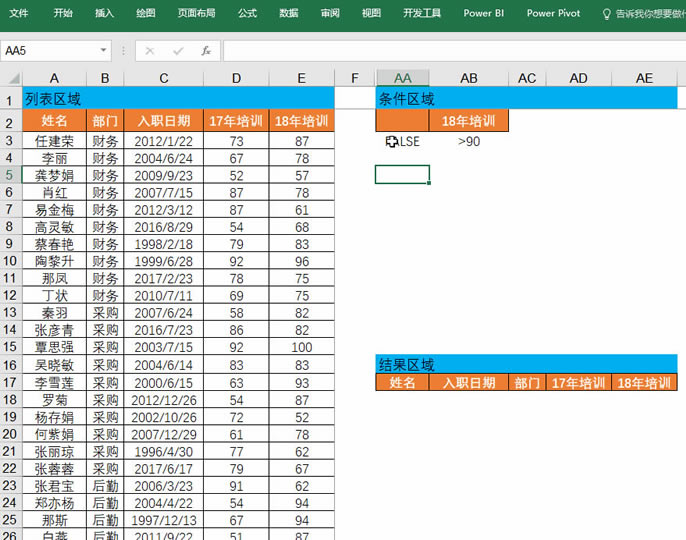Select column AB header
Image resolution: width=686 pixels, height=540 pixels.
click(x=469, y=78)
